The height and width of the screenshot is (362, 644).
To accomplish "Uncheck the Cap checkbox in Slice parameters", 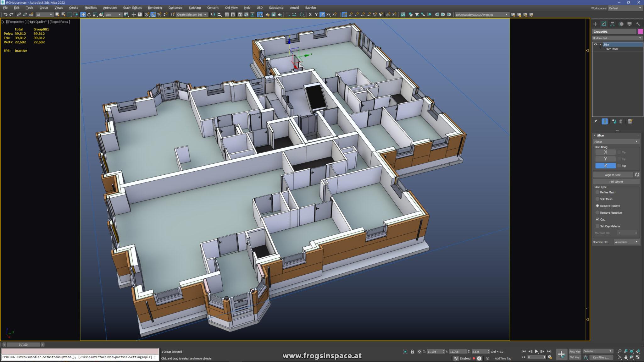I will click(x=598, y=219).
